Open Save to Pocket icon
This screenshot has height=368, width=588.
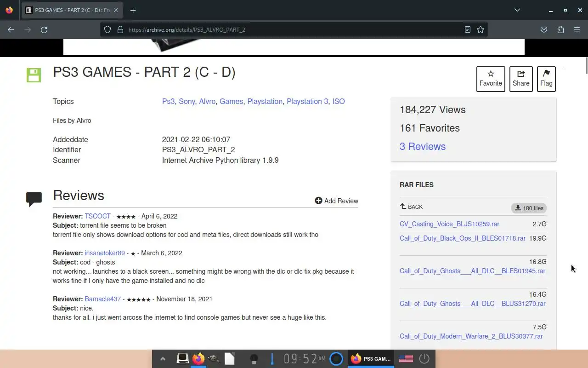click(544, 29)
